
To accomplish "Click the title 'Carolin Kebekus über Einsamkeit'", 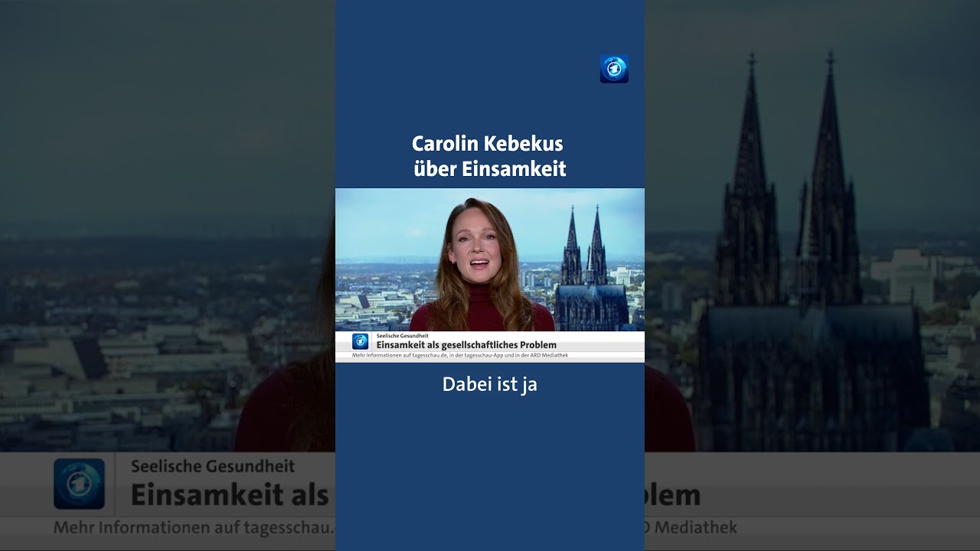I will [x=489, y=156].
